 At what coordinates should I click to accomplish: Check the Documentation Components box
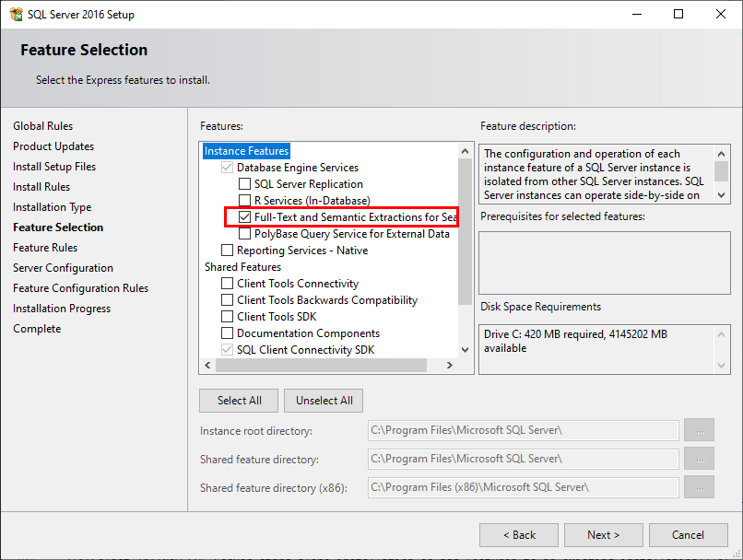pos(228,333)
